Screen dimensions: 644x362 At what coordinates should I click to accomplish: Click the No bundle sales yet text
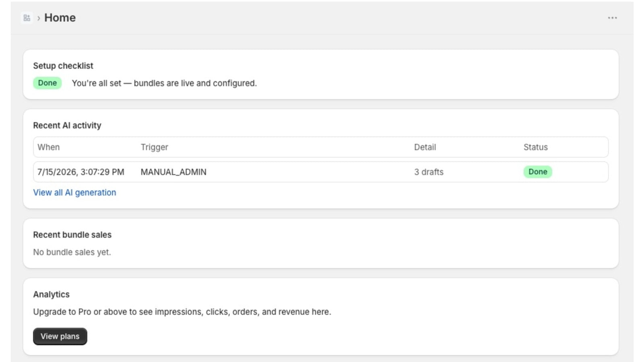[x=72, y=252]
